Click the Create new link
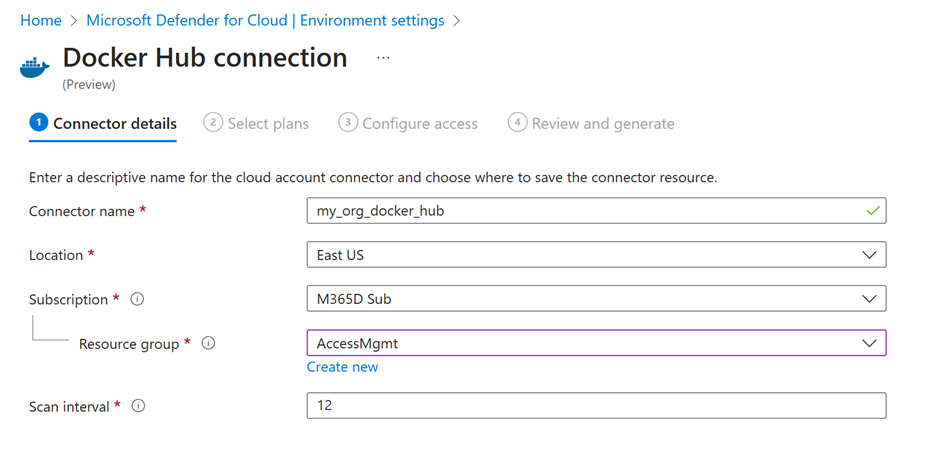Viewport: 940px width, 465px height. point(342,367)
